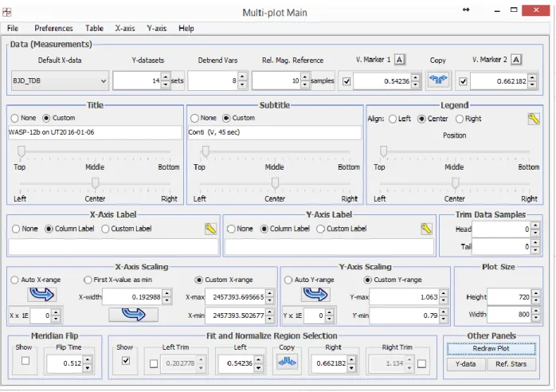Screen dimensions: 556x392
Task: Decrease Plot Width spinner
Action: pos(536,318)
